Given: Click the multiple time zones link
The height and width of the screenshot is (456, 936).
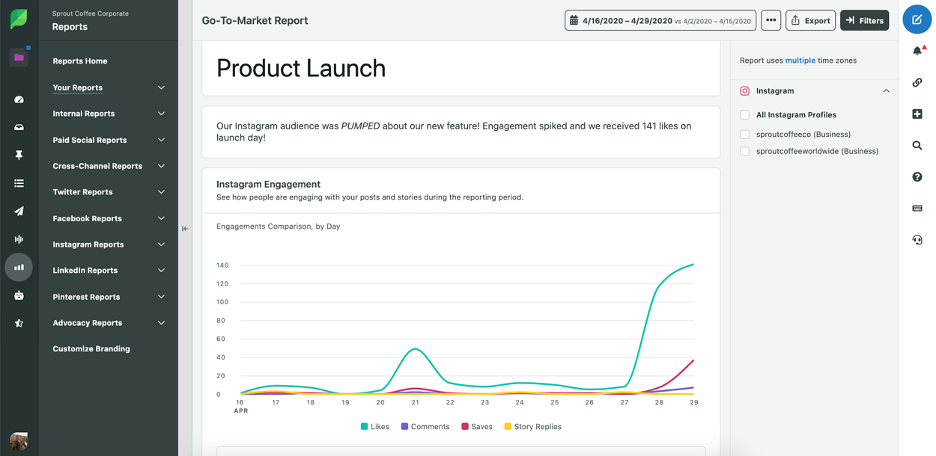Looking at the screenshot, I should tap(800, 60).
